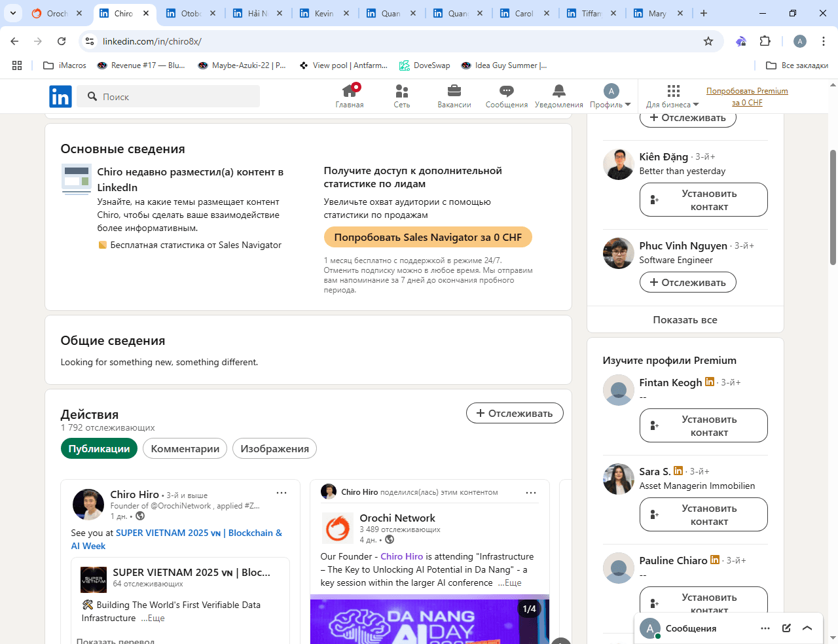
Task: Select the Изображения filter tab
Action: tap(274, 448)
